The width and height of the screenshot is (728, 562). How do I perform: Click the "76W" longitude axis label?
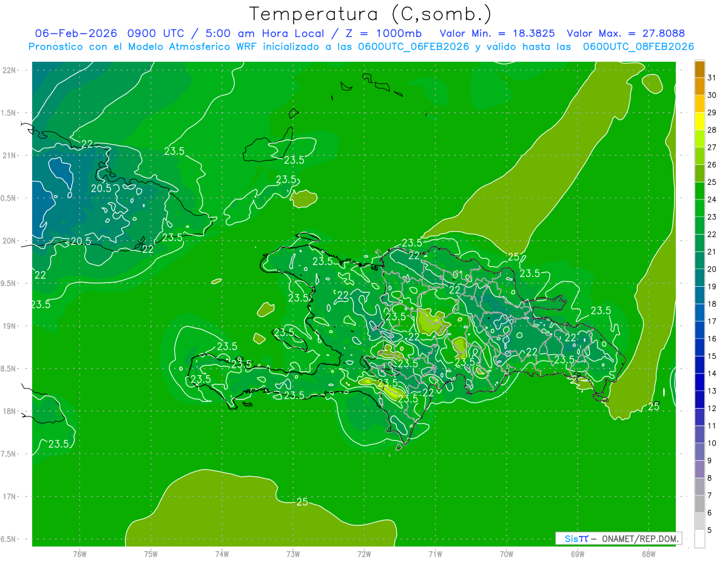(79, 554)
